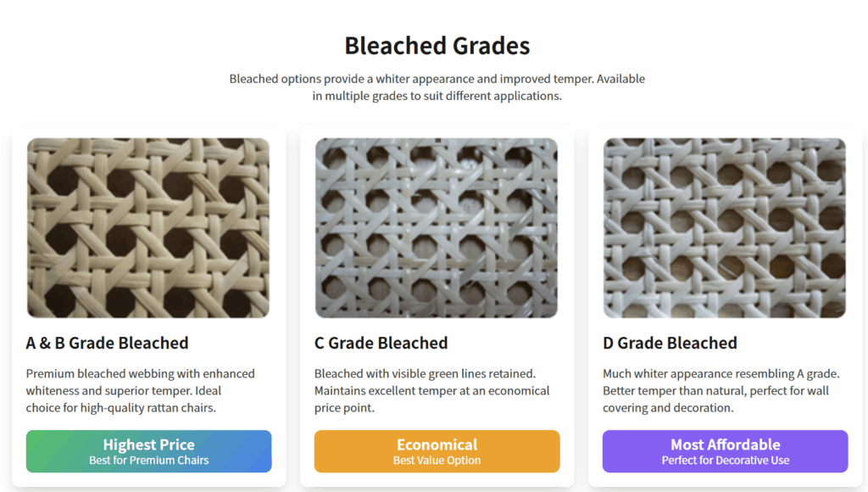
Task: Click the Most Affordable badge button
Action: tap(725, 451)
